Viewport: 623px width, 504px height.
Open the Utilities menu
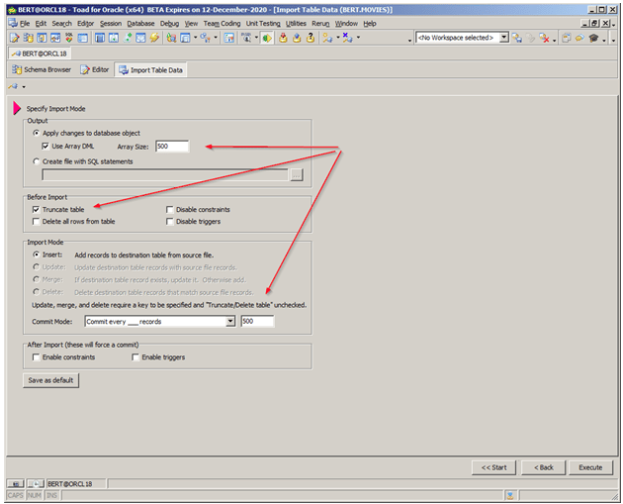tap(296, 23)
